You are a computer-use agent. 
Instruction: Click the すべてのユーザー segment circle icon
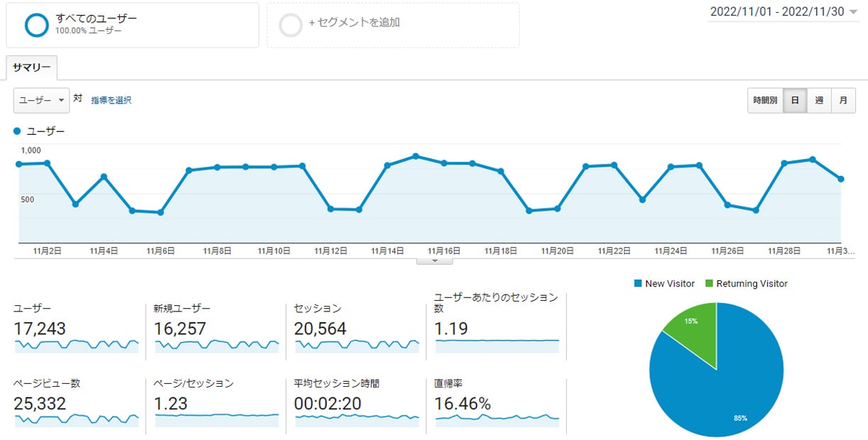[x=35, y=24]
